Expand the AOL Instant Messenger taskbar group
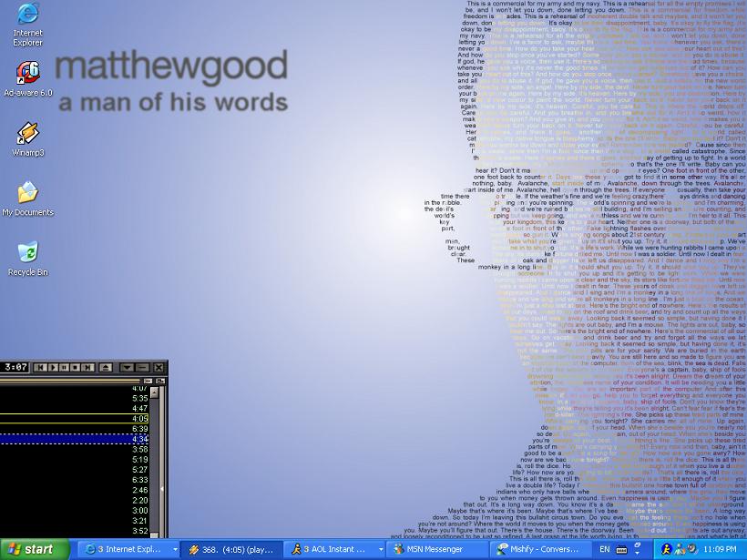Image resolution: width=747 pixels, height=560 pixels. 333,549
